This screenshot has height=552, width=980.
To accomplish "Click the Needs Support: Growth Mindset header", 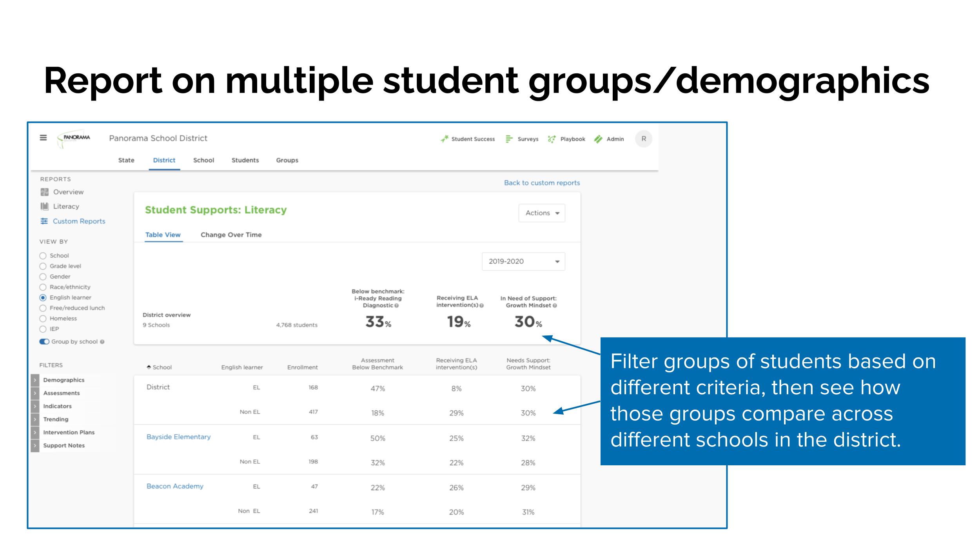I will (x=528, y=364).
